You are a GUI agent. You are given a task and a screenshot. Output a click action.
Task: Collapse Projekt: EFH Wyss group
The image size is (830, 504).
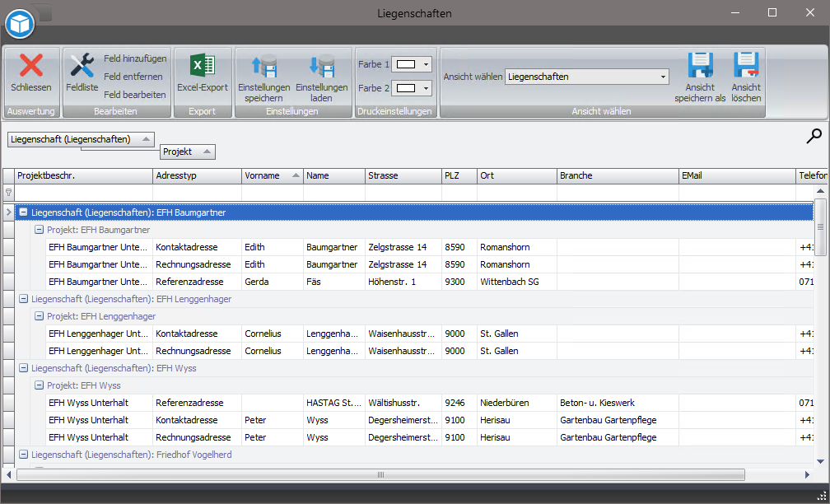pyautogui.click(x=39, y=385)
